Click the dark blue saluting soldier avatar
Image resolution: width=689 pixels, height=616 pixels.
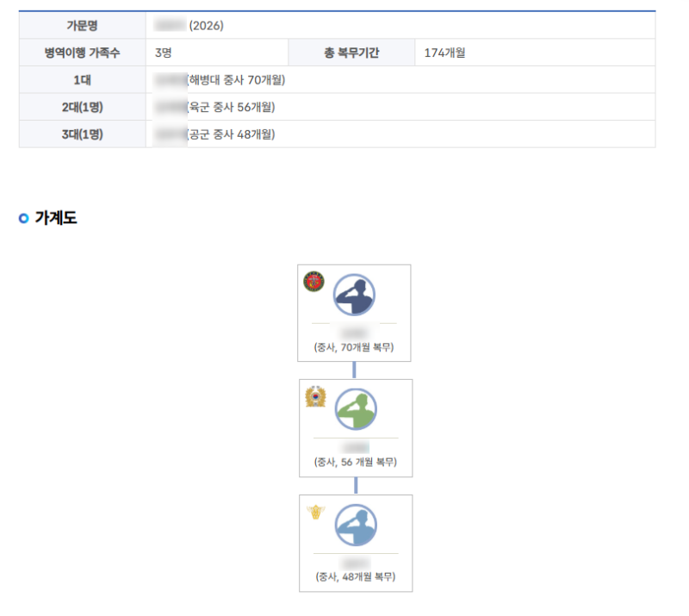pyautogui.click(x=354, y=295)
